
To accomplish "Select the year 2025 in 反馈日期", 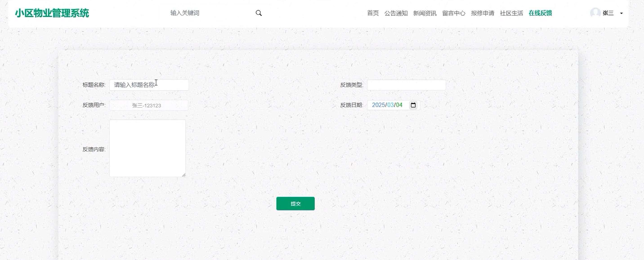I will [x=378, y=105].
